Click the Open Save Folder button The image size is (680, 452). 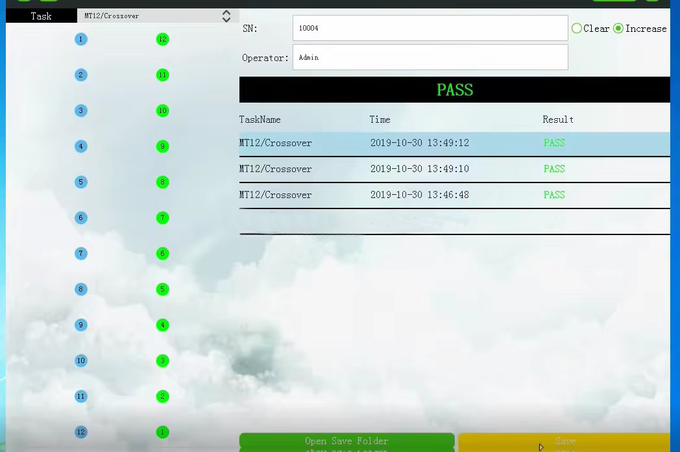[346, 441]
